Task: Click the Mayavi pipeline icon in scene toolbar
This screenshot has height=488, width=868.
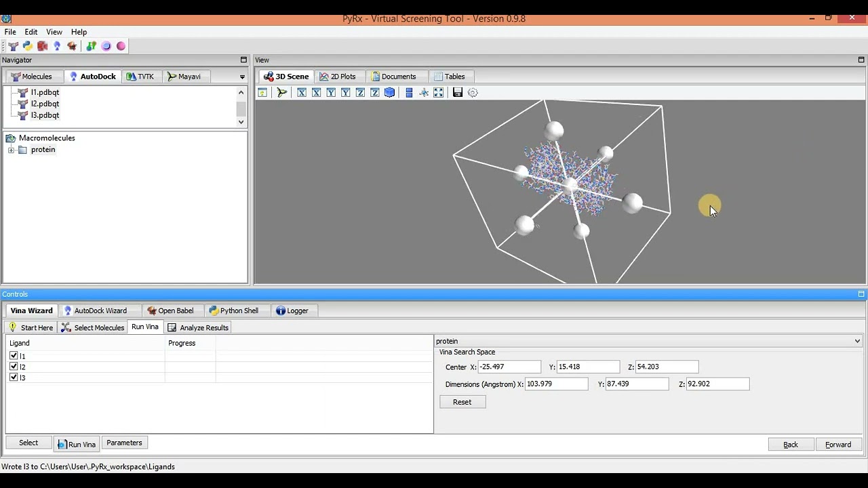Action: click(282, 92)
